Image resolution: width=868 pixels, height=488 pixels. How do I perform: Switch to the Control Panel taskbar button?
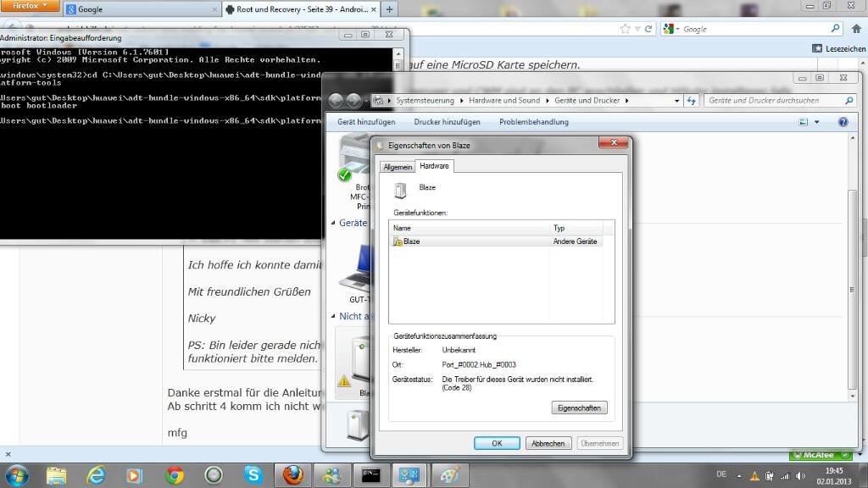(x=409, y=475)
